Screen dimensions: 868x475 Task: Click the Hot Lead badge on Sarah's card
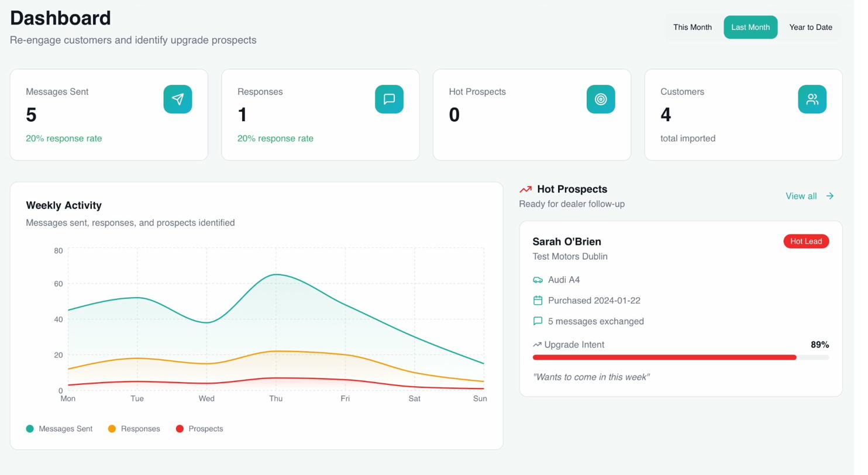click(806, 241)
